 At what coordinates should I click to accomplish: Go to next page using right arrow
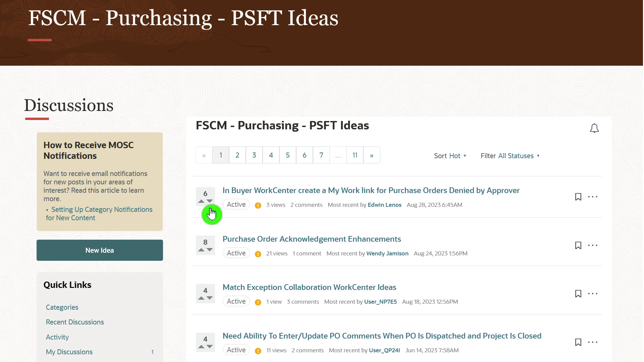371,155
